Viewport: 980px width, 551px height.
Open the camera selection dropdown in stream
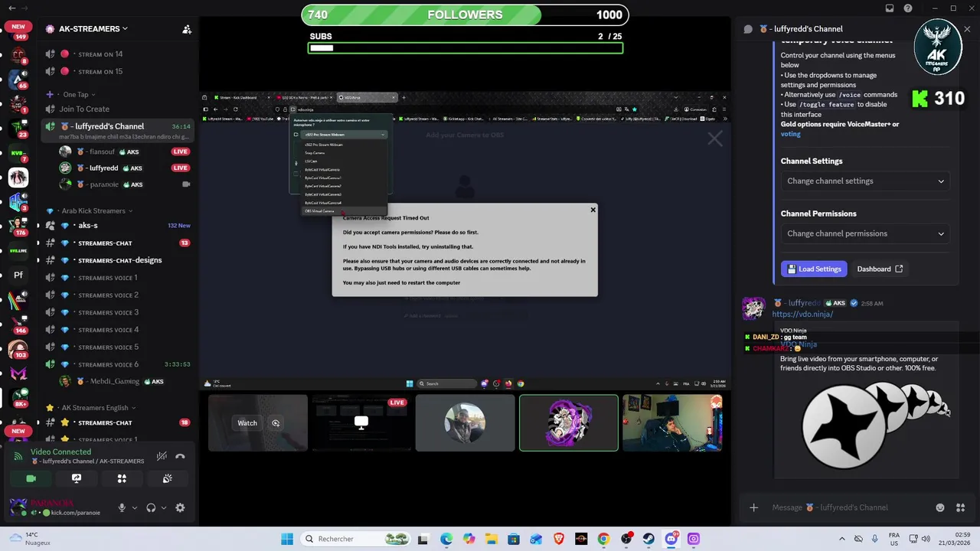tap(345, 135)
